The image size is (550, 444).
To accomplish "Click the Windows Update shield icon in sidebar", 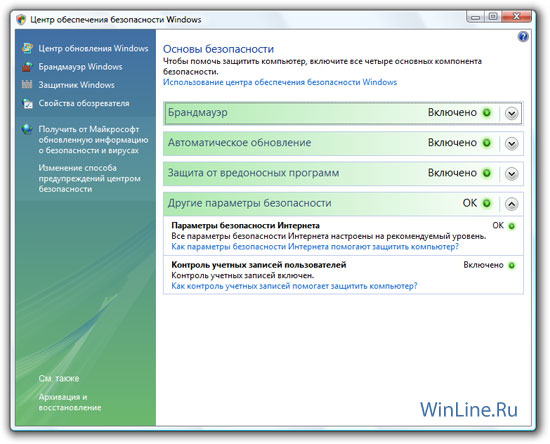I will click(27, 48).
